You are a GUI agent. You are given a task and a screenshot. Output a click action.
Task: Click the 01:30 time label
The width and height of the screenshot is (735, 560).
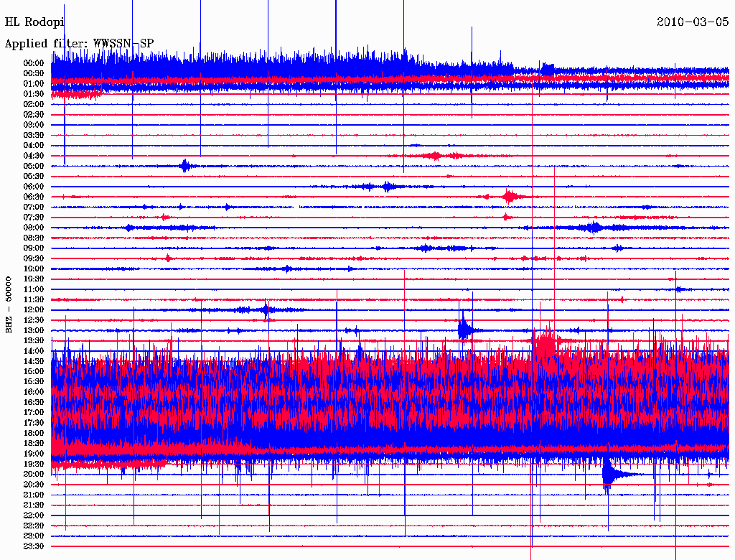pyautogui.click(x=34, y=94)
